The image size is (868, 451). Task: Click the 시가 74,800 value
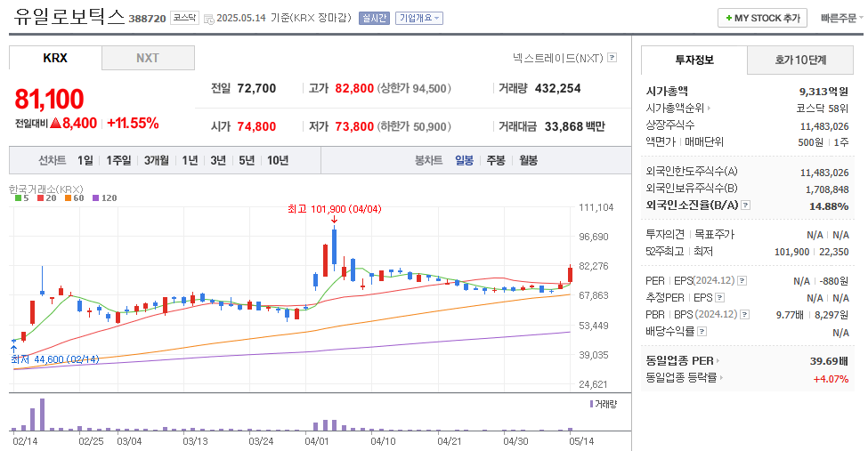(256, 126)
